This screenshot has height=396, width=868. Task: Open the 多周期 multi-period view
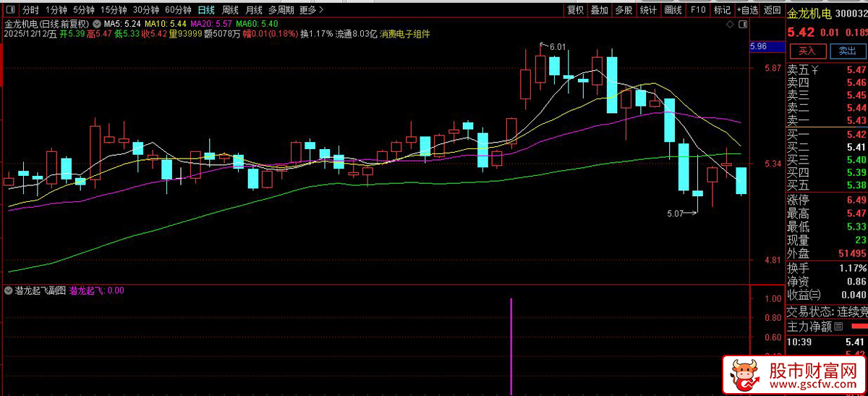tap(281, 10)
